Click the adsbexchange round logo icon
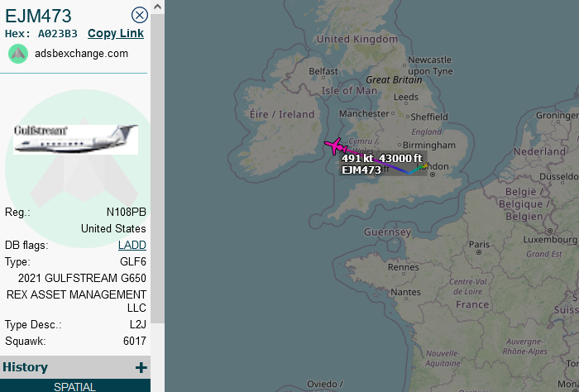 (18, 54)
